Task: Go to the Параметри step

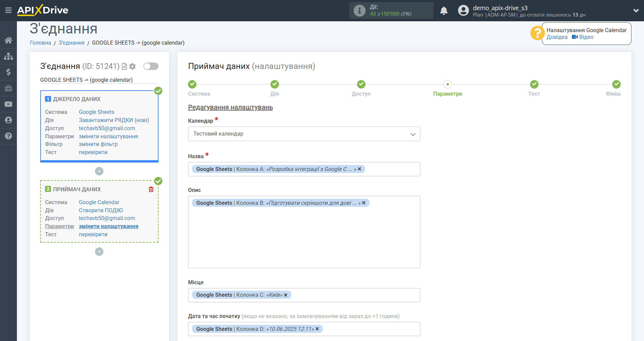Action: 448,84
